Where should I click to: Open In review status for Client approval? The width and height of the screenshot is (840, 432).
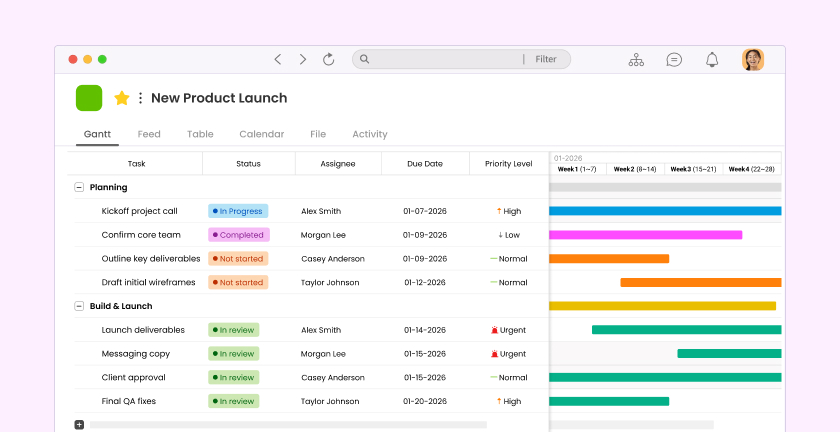234,377
